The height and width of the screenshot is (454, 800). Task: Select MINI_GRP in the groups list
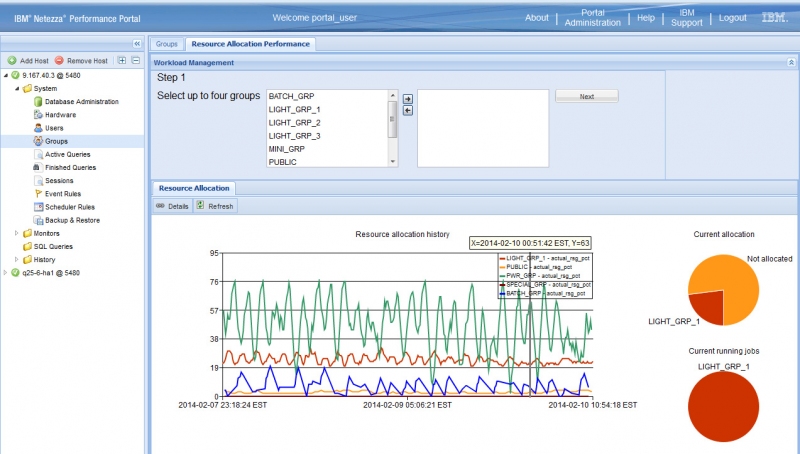point(327,149)
